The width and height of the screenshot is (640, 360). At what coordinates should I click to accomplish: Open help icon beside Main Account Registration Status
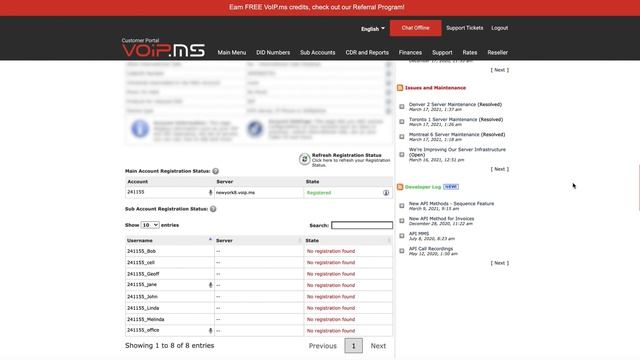(x=216, y=171)
